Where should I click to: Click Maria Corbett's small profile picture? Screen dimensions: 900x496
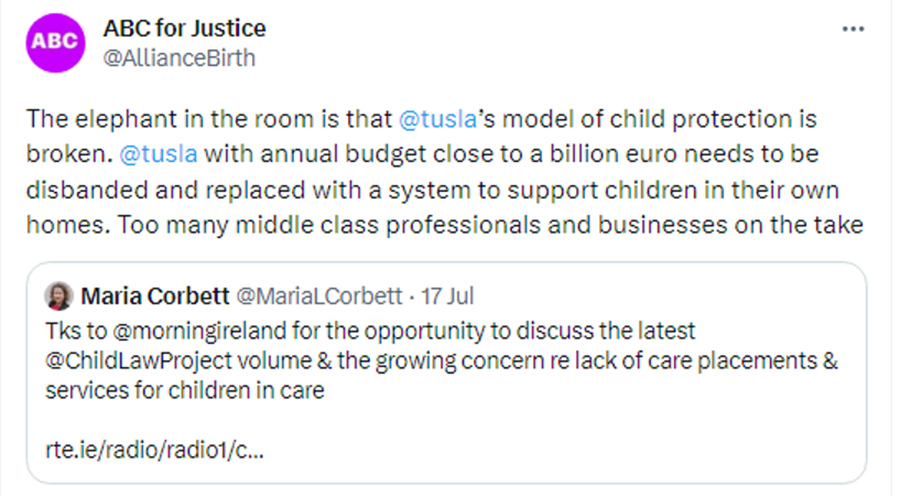point(59,296)
